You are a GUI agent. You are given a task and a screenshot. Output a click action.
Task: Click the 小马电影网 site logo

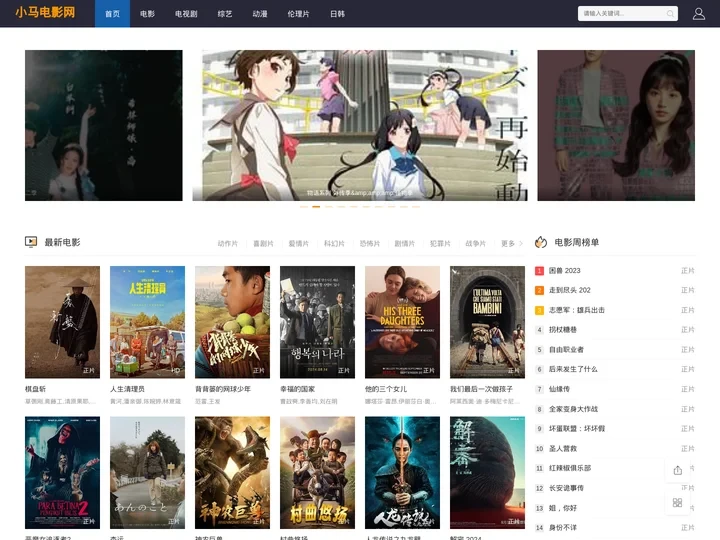point(45,12)
